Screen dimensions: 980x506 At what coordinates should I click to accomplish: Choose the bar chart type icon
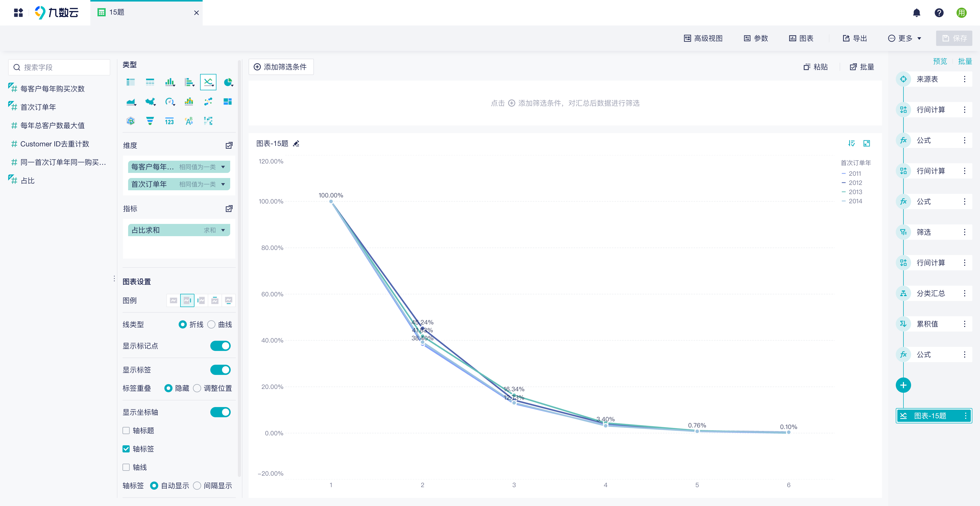(170, 82)
